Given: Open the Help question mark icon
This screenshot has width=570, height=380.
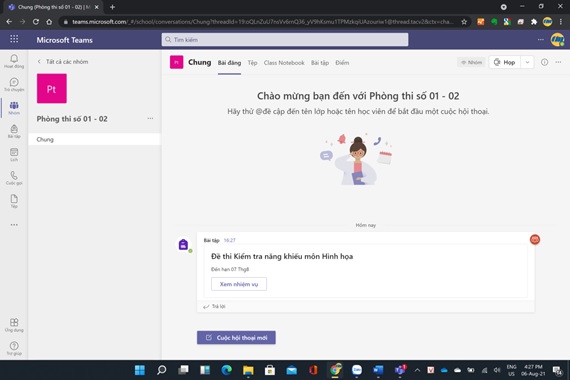Looking at the screenshot, I should point(14,348).
